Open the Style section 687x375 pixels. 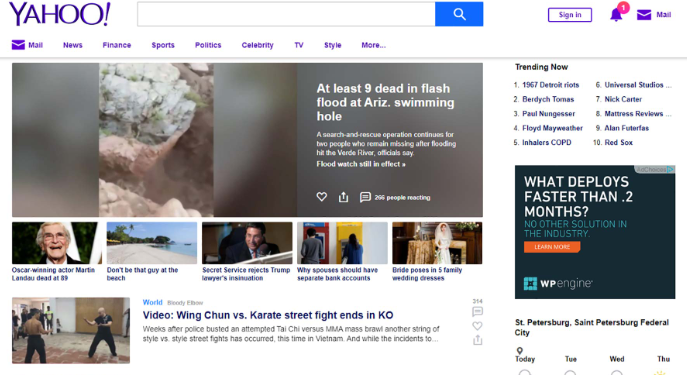[333, 45]
